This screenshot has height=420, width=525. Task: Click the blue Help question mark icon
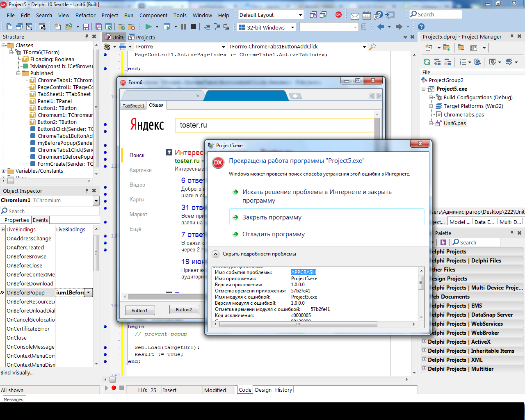click(421, 27)
